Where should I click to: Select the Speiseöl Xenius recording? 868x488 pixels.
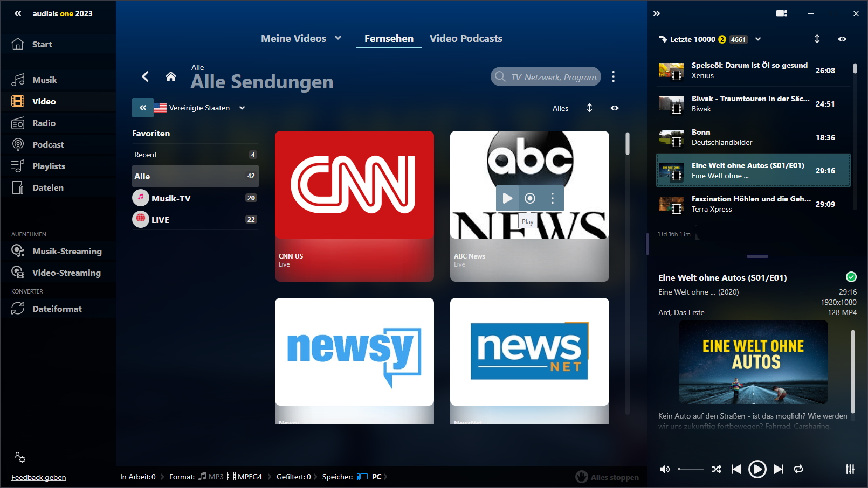[x=753, y=70]
